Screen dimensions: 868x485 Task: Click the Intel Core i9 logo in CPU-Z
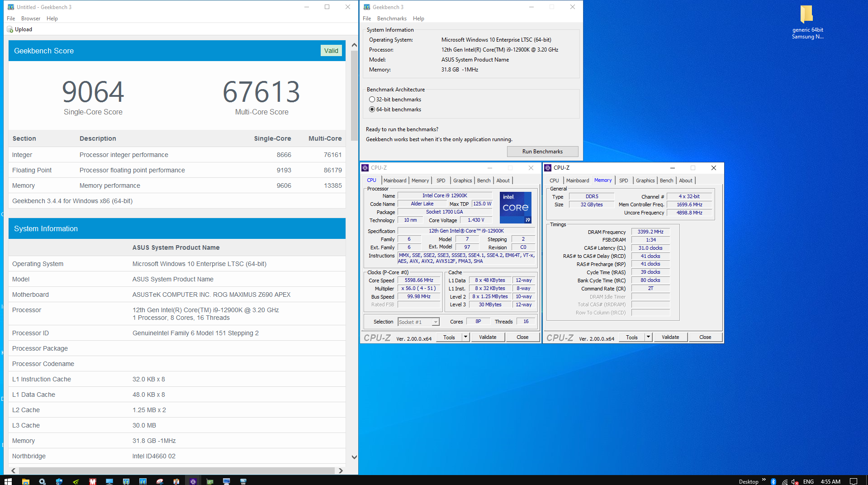(x=516, y=208)
